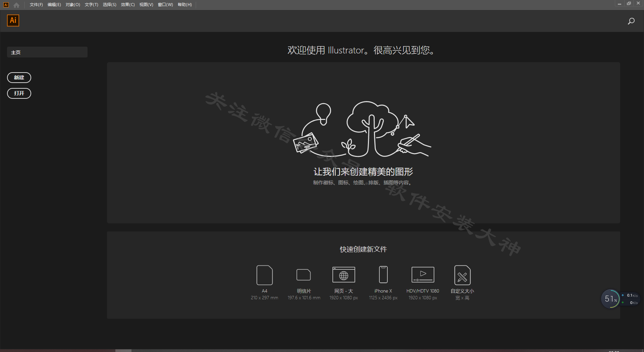The width and height of the screenshot is (644, 352).
Task: Click the 新建 button
Action: point(19,78)
